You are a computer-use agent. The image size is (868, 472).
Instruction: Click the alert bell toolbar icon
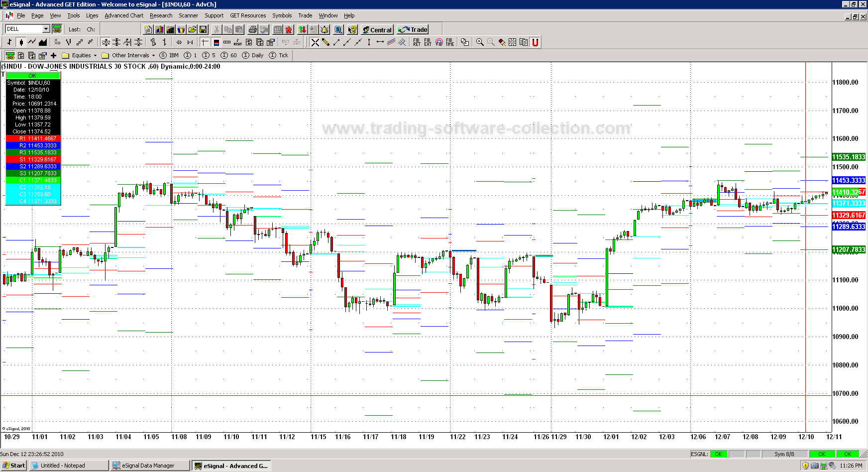(x=325, y=30)
